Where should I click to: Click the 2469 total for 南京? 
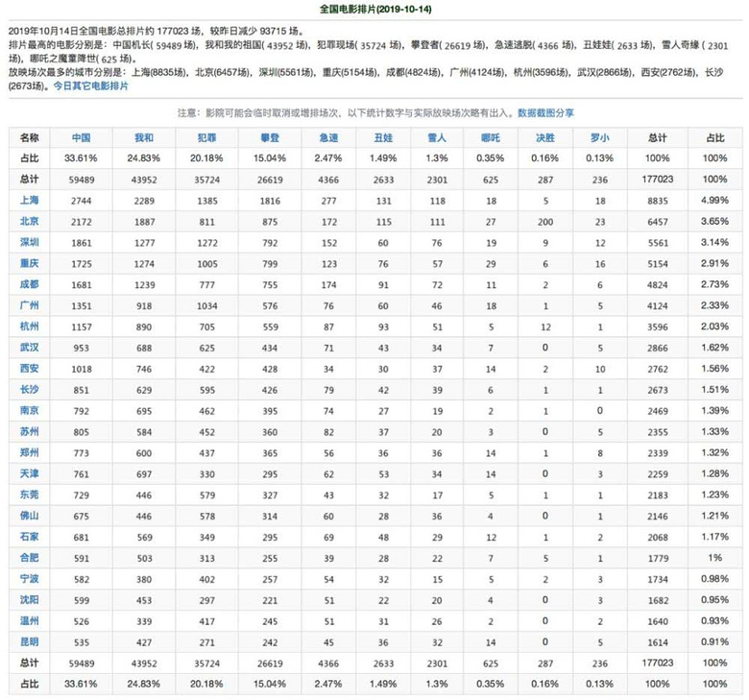click(x=657, y=411)
